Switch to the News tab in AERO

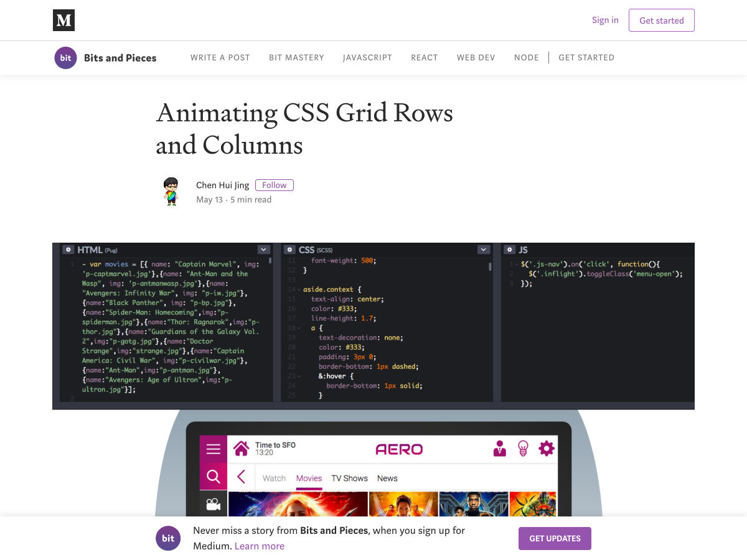[387, 478]
